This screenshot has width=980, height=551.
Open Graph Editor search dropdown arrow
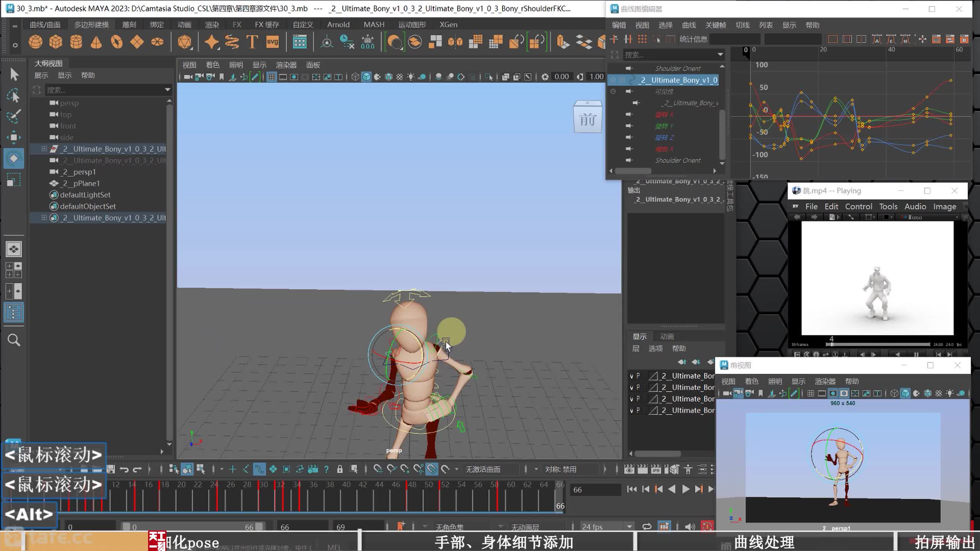(x=720, y=54)
